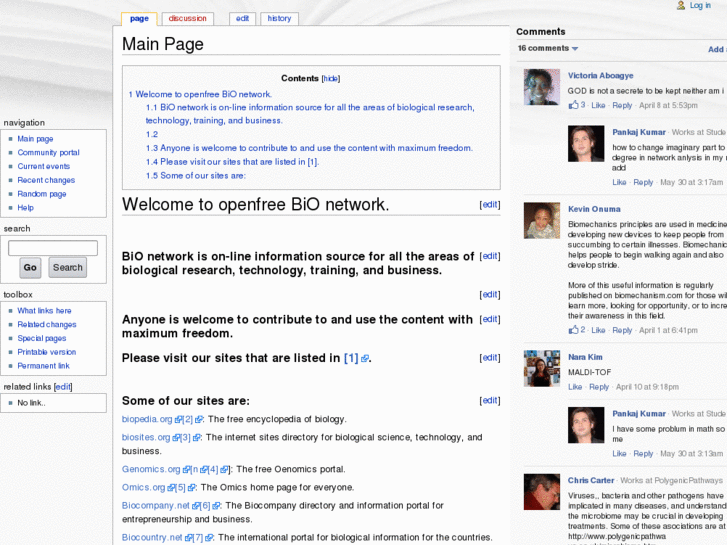727x545 pixels.
Task: Edit the Welcome to openfree BiO network section
Action: 490,205
